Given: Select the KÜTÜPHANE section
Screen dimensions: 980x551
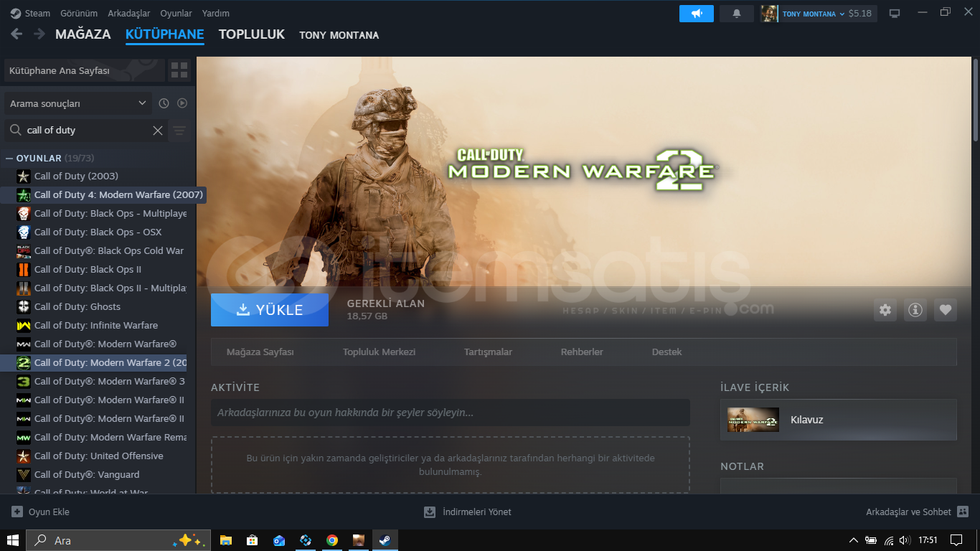Looking at the screenshot, I should coord(165,34).
